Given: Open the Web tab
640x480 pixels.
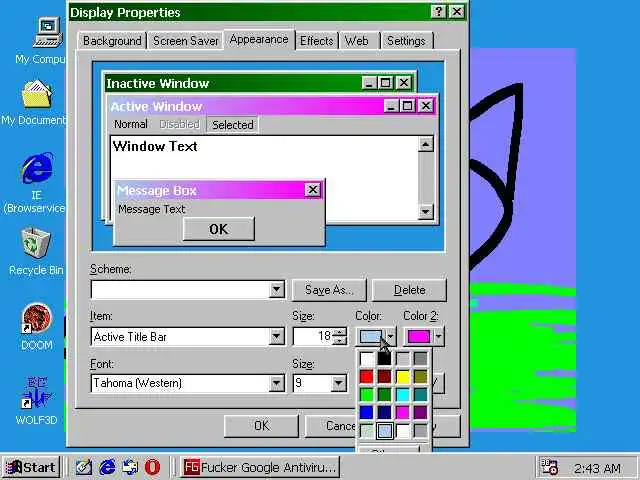Looking at the screenshot, I should [357, 41].
